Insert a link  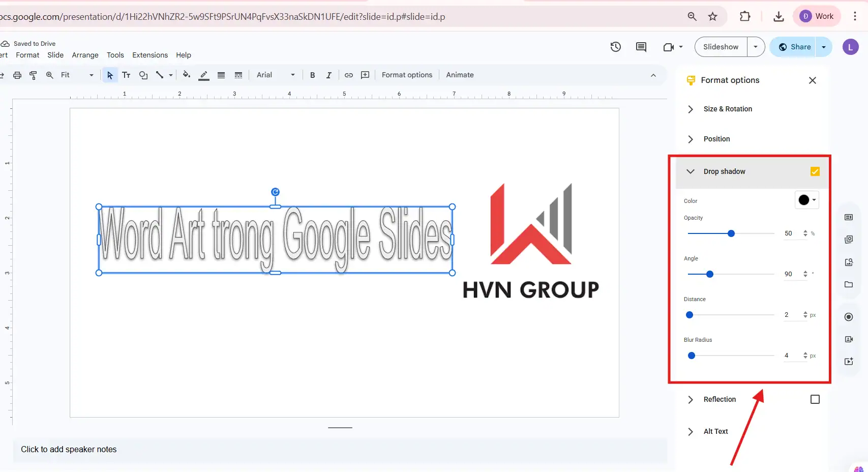pyautogui.click(x=349, y=75)
